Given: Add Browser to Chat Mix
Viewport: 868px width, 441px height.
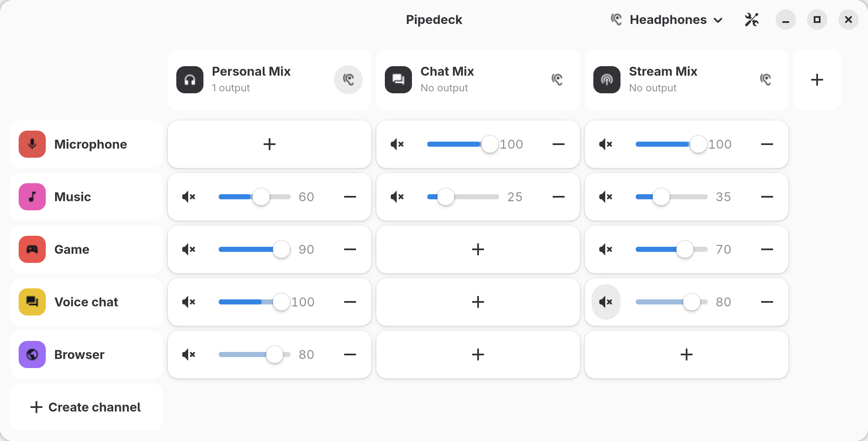Looking at the screenshot, I should [478, 354].
